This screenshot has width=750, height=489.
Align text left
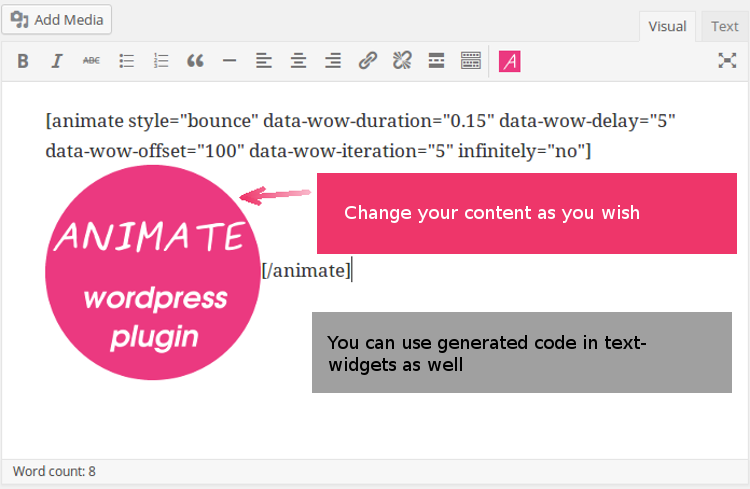[264, 61]
